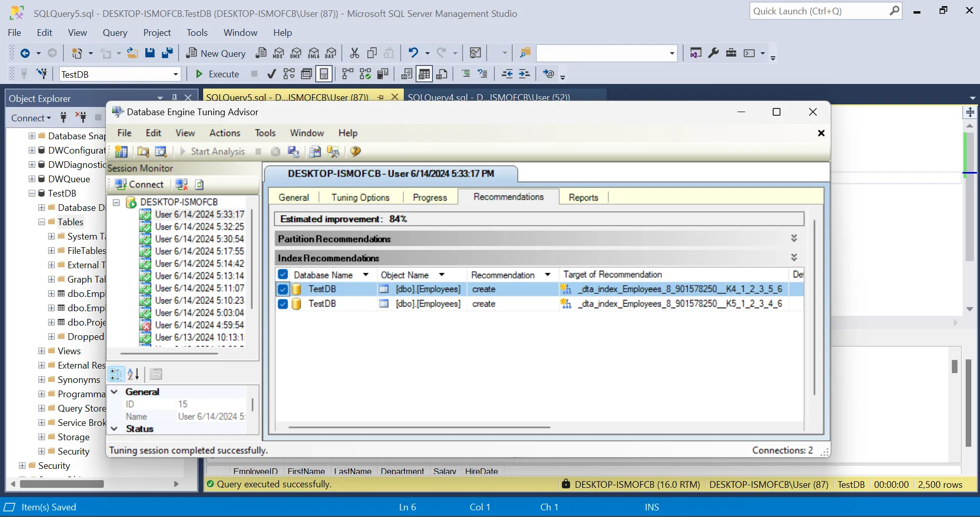Screen dimensions: 980x517
Task: Open the Recommendation column filter dropdown
Action: pyautogui.click(x=548, y=275)
